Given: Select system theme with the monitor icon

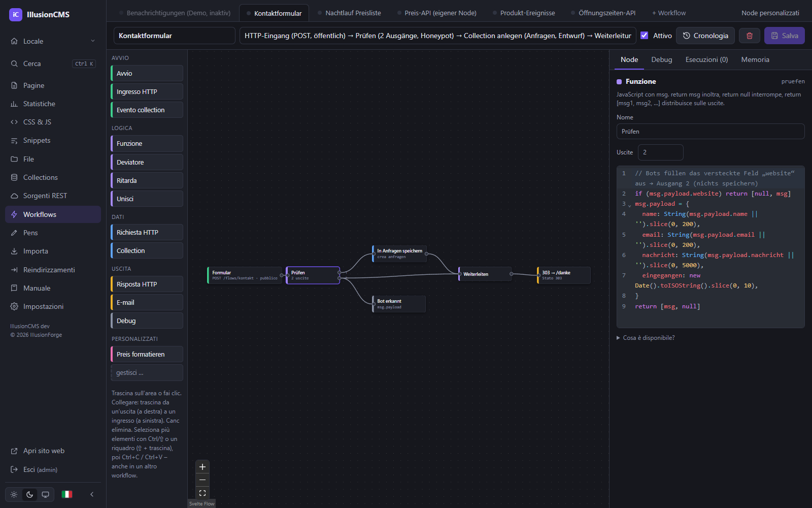Looking at the screenshot, I should tap(46, 494).
